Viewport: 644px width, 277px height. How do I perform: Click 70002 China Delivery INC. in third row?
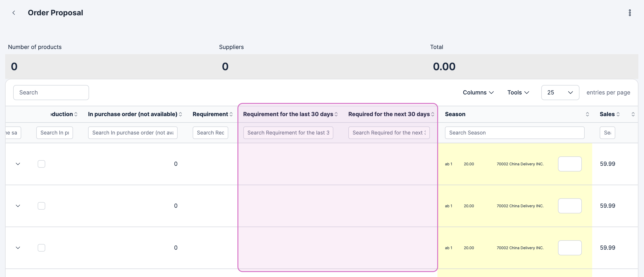tap(520, 248)
